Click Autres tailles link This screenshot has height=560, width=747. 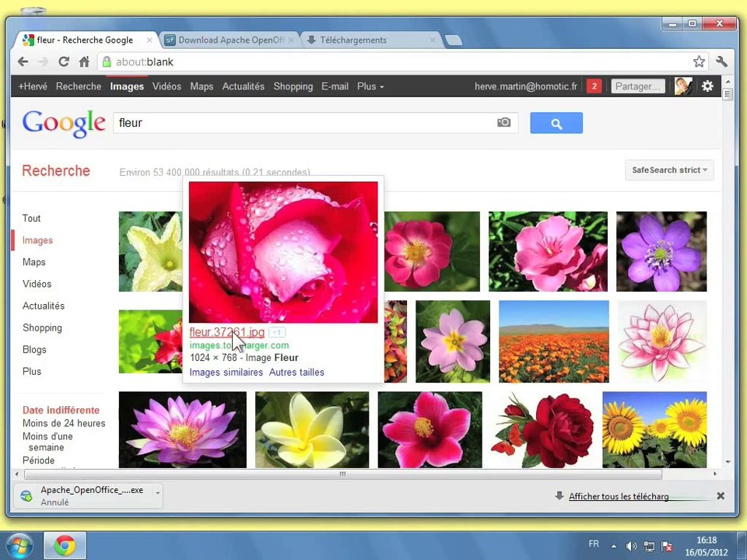(296, 372)
